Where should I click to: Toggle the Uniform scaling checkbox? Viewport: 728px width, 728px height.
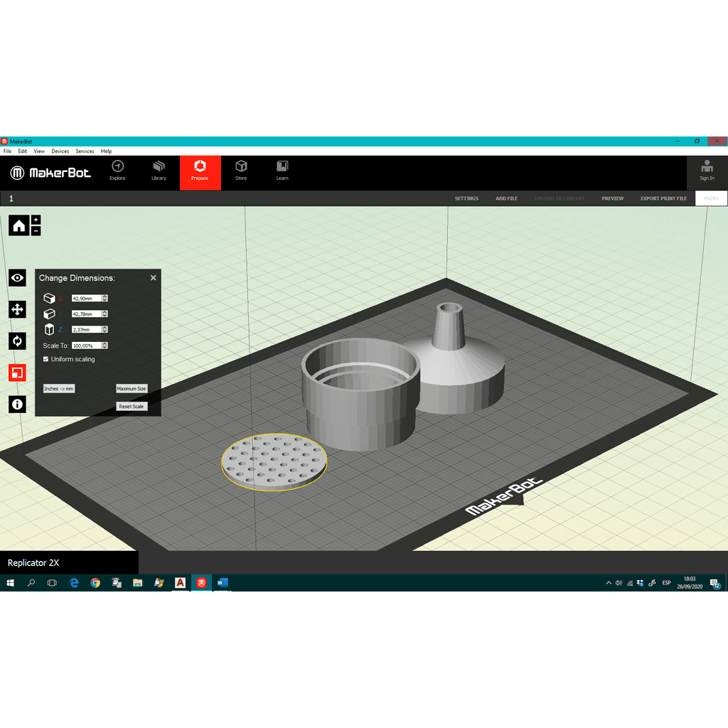pos(45,359)
